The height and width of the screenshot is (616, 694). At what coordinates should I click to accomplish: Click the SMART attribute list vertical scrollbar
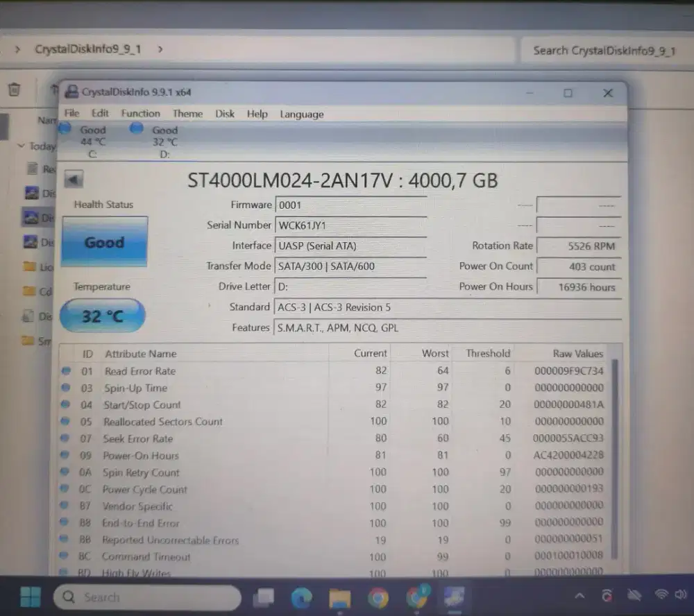click(615, 459)
